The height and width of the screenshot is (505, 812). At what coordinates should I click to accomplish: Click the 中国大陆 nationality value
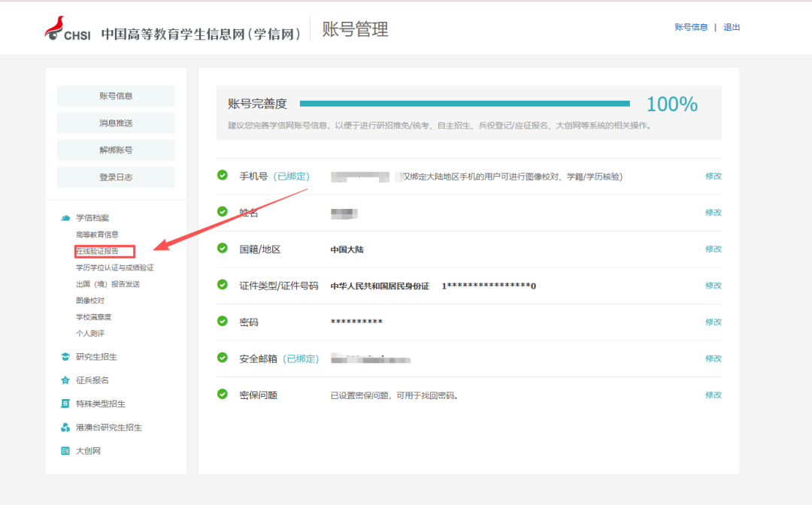pos(347,249)
